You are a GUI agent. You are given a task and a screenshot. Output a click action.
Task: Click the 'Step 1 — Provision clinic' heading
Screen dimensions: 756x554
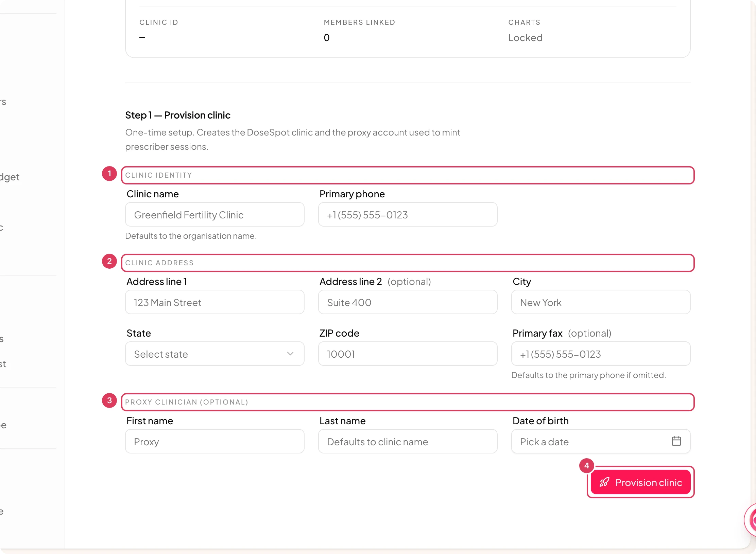(178, 115)
